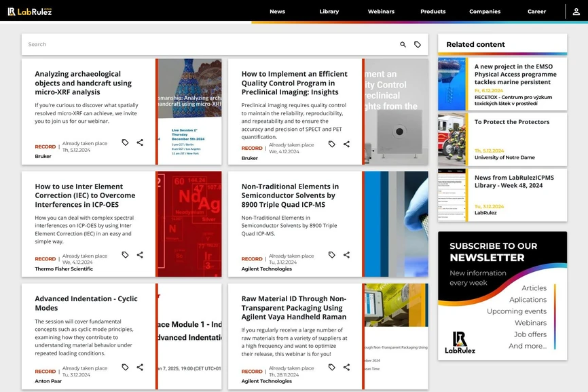Share the Advanced Indentation Cyclic Modes card
Screen dimensions: 588x392
140,368
